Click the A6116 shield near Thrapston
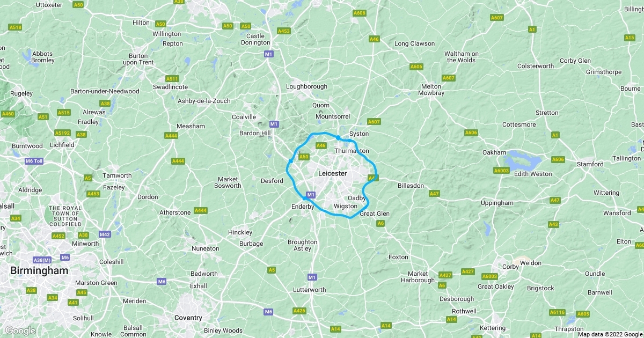Viewport: 644px width, 338px height. pos(558,312)
